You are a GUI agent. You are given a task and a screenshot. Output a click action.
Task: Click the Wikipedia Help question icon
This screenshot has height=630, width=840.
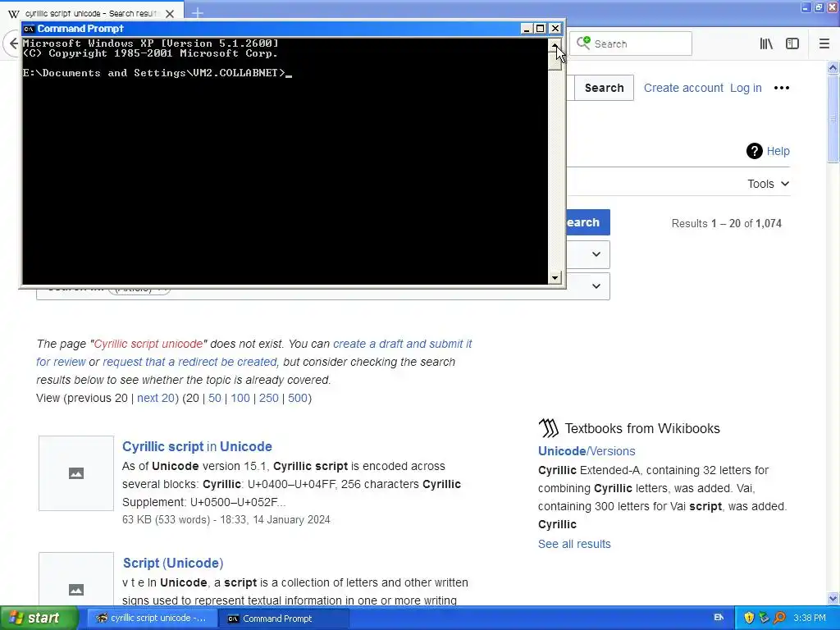(x=755, y=151)
